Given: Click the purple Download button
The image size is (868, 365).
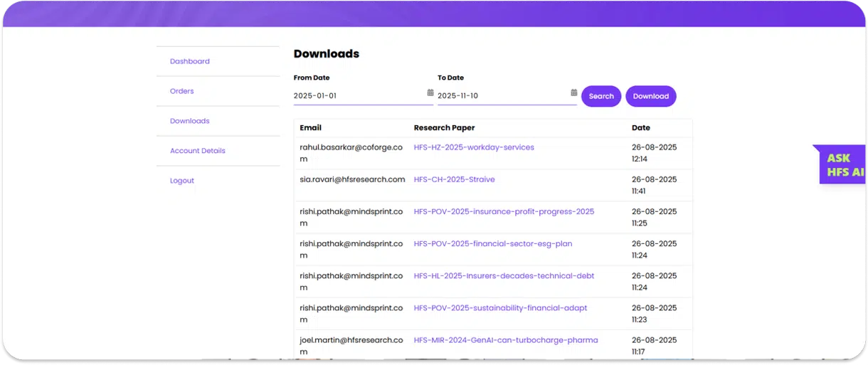Looking at the screenshot, I should tap(650, 96).
